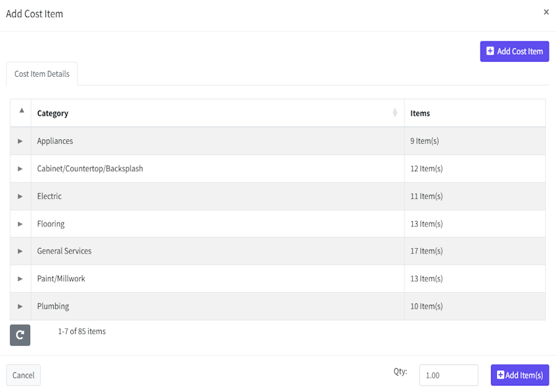Click the Items column header

coord(420,114)
